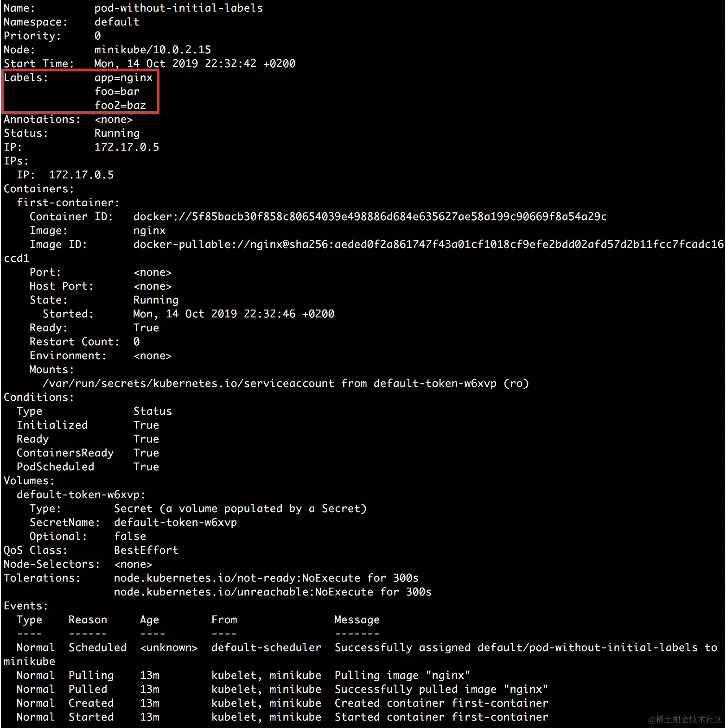Image resolution: width=726 pixels, height=728 pixels.
Task: Click the 'Initialized' condition row
Action: (88, 425)
